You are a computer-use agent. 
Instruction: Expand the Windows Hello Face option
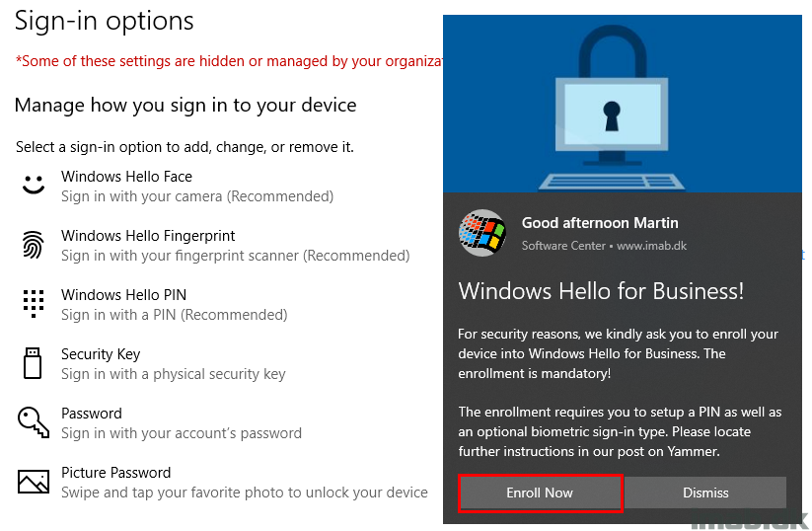click(197, 186)
